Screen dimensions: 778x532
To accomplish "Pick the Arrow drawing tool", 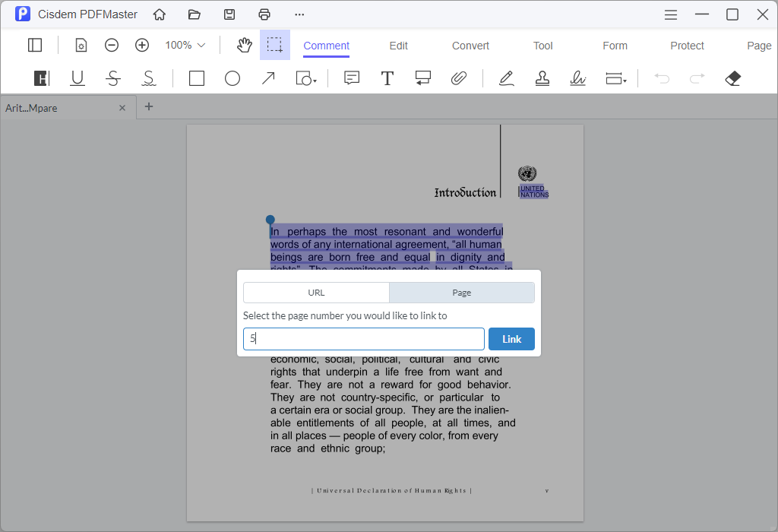I will pyautogui.click(x=267, y=78).
